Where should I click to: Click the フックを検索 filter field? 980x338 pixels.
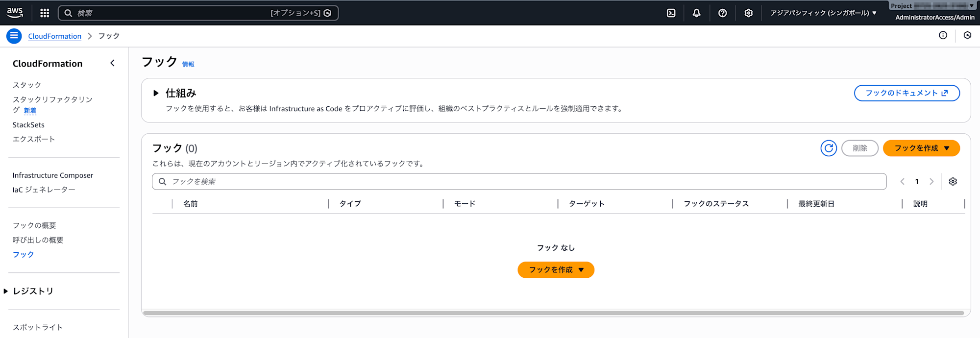point(519,182)
